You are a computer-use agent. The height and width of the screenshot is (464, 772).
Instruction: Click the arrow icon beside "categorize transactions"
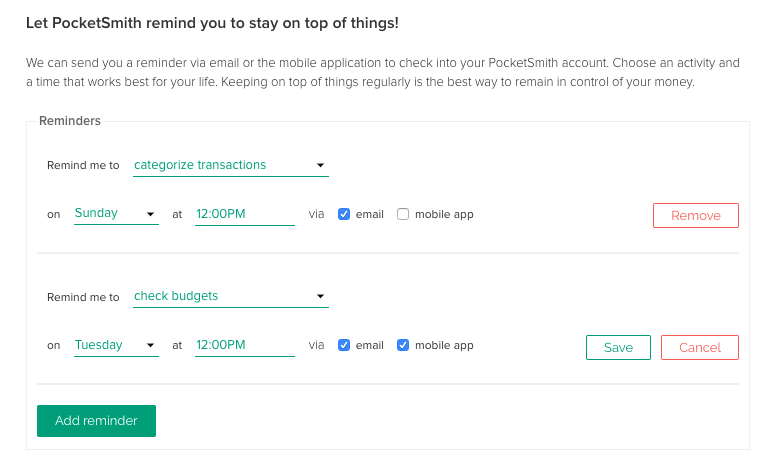pyautogui.click(x=320, y=165)
